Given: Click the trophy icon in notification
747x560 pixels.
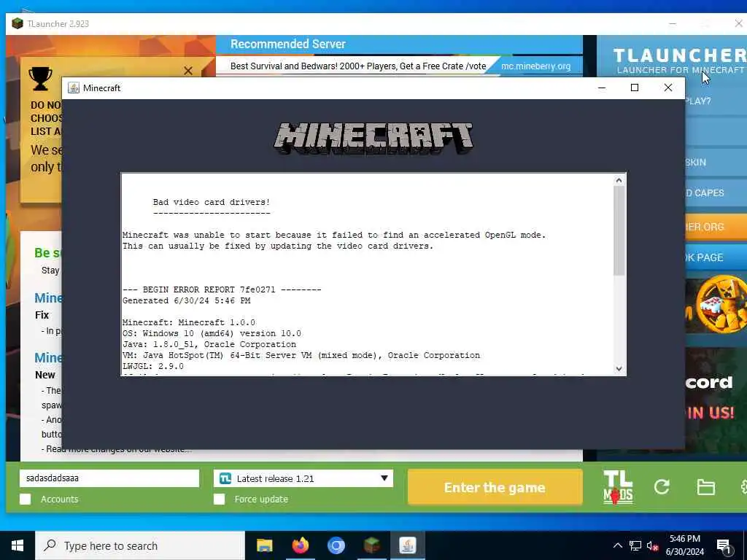Looking at the screenshot, I should point(41,79).
